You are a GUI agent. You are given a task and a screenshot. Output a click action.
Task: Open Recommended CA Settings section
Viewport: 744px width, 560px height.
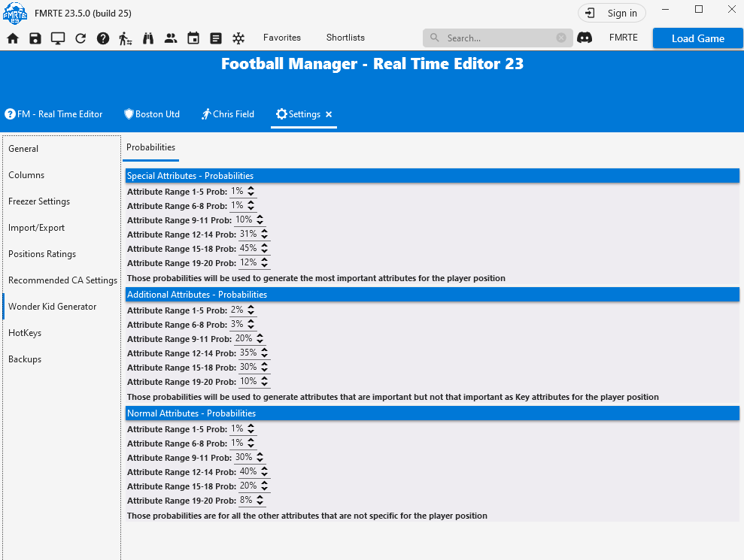pyautogui.click(x=61, y=280)
